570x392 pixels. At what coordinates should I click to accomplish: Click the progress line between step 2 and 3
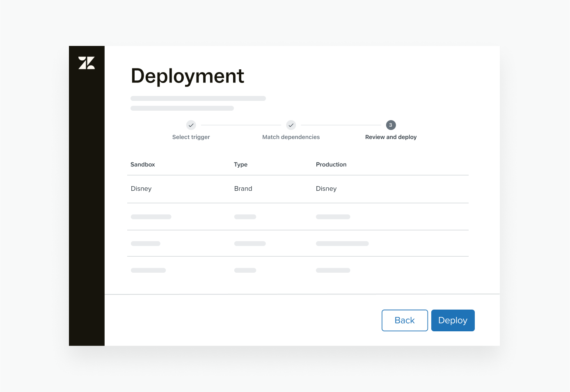coord(341,125)
